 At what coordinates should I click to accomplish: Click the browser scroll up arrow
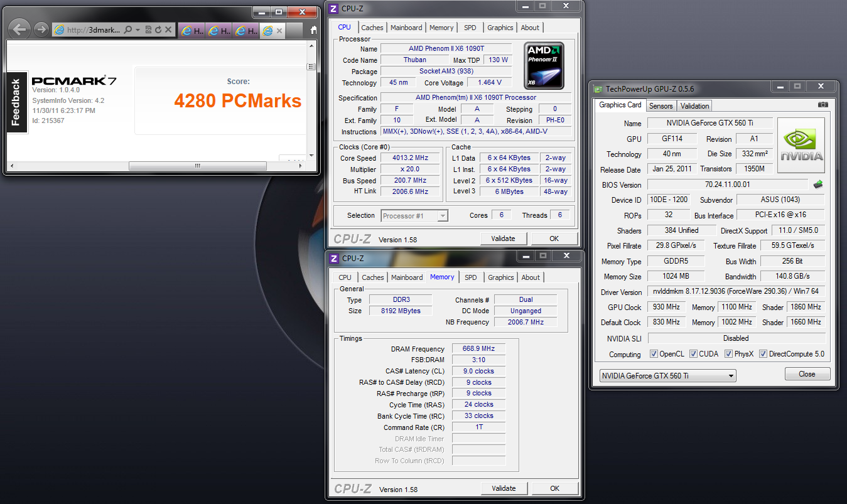point(311,46)
